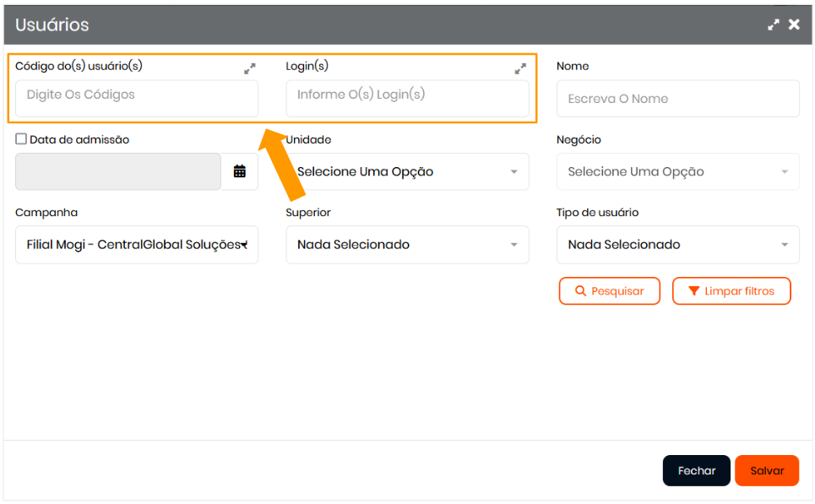Click the Fechar button
This screenshot has height=504, width=815.
696,471
